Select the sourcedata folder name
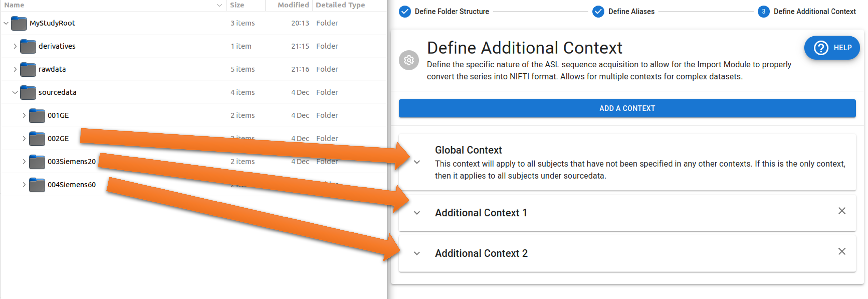868x299 pixels. point(57,92)
